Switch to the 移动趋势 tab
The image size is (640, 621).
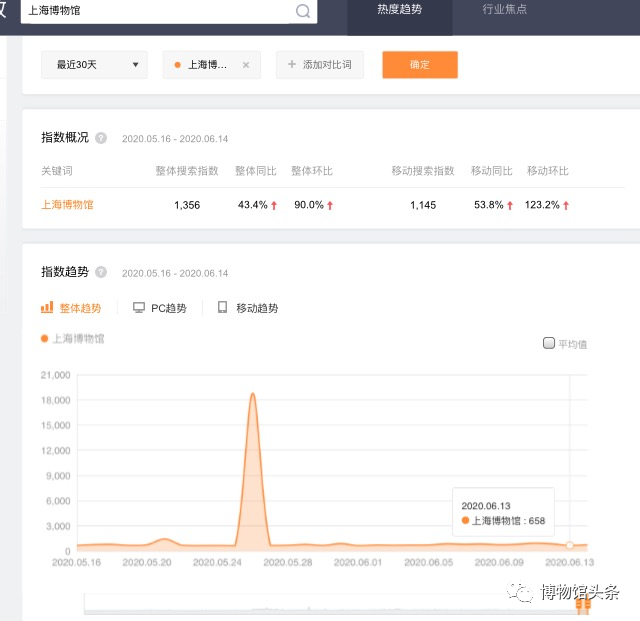point(248,308)
